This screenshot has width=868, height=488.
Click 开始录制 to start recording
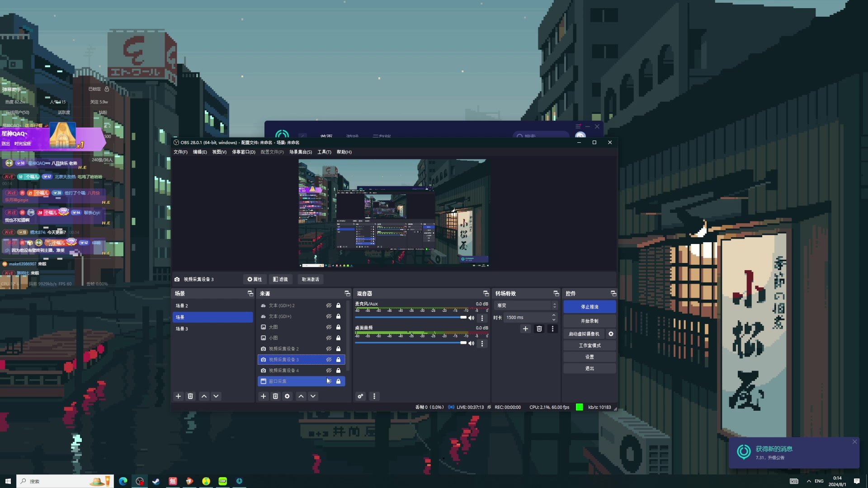pos(590,321)
